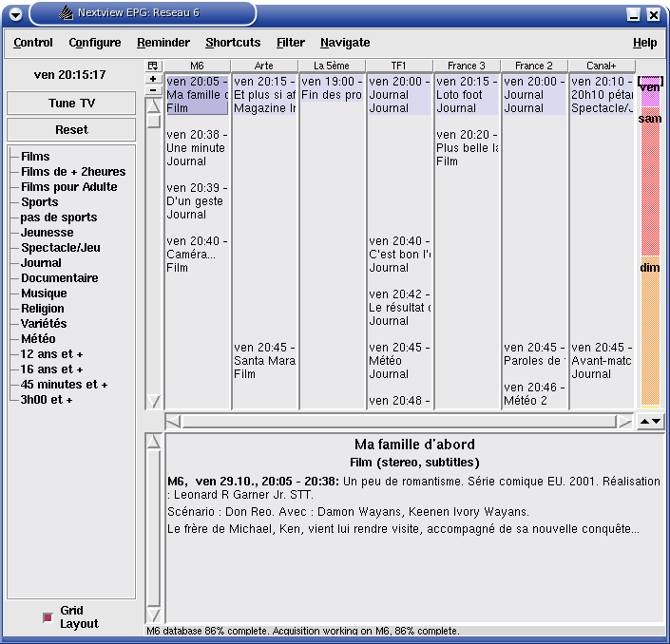
Task: Click the minus button beside the grid
Action: pos(153,90)
